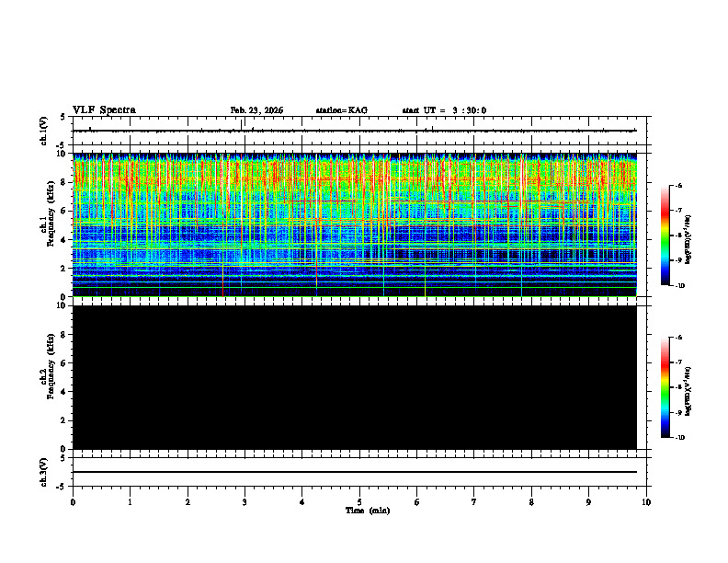Click the ch.3 flat waveform line
The width and height of the screenshot is (728, 563).
pyautogui.click(x=355, y=472)
